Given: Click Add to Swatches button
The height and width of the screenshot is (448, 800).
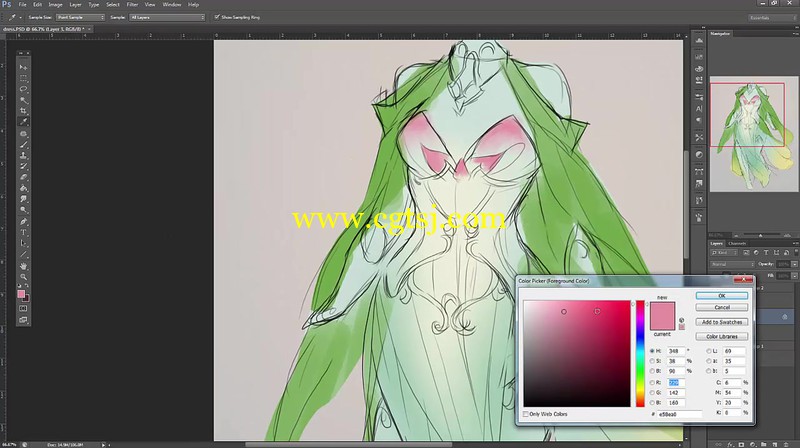Looking at the screenshot, I should pyautogui.click(x=721, y=322).
